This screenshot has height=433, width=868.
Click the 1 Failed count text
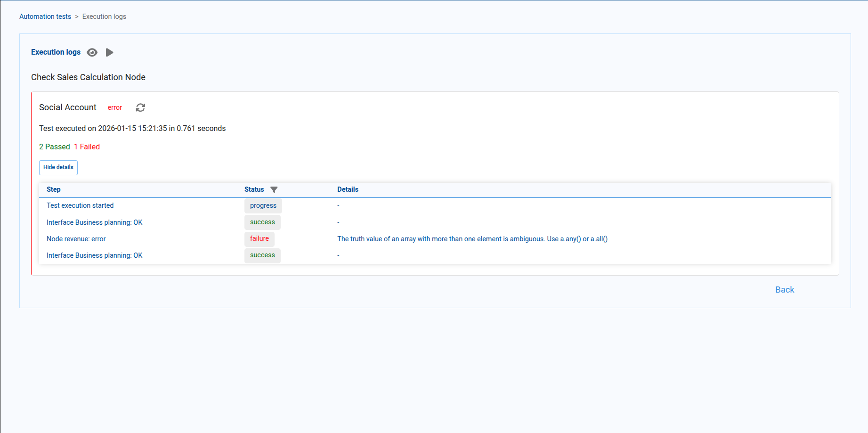pyautogui.click(x=87, y=147)
